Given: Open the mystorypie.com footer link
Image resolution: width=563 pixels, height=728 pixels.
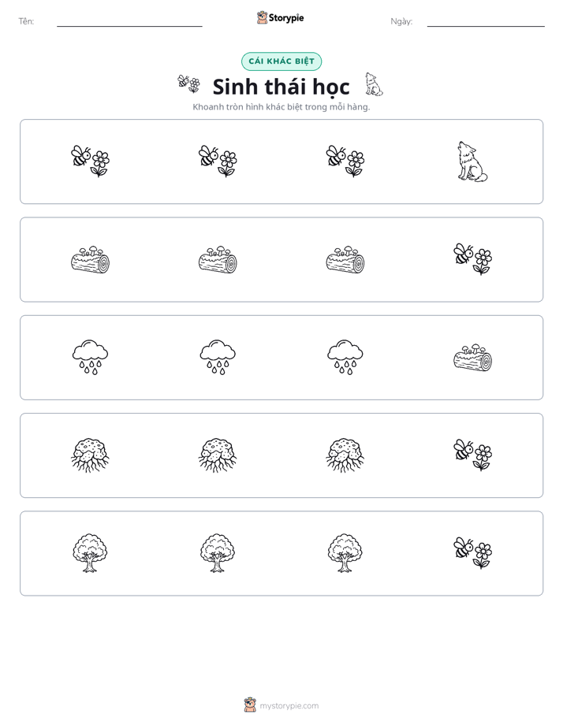Looking at the screenshot, I should (x=281, y=705).
